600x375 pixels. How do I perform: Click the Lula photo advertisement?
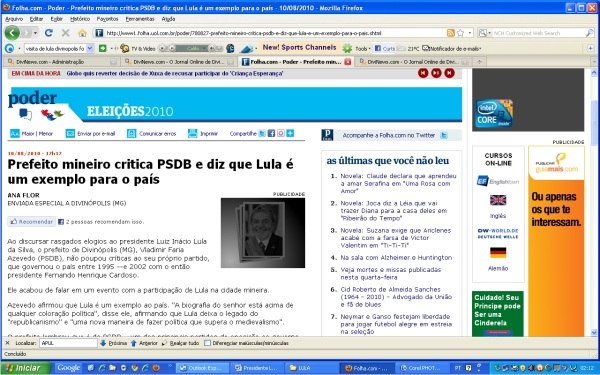pos(262,233)
